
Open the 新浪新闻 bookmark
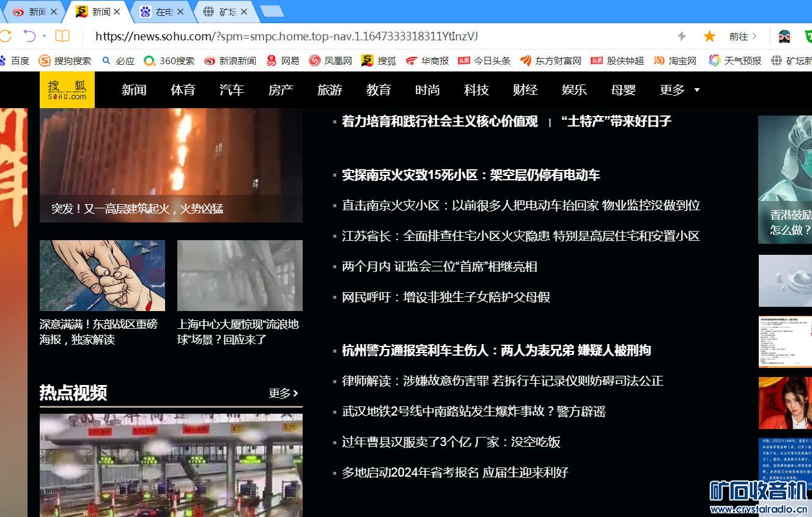(x=230, y=61)
